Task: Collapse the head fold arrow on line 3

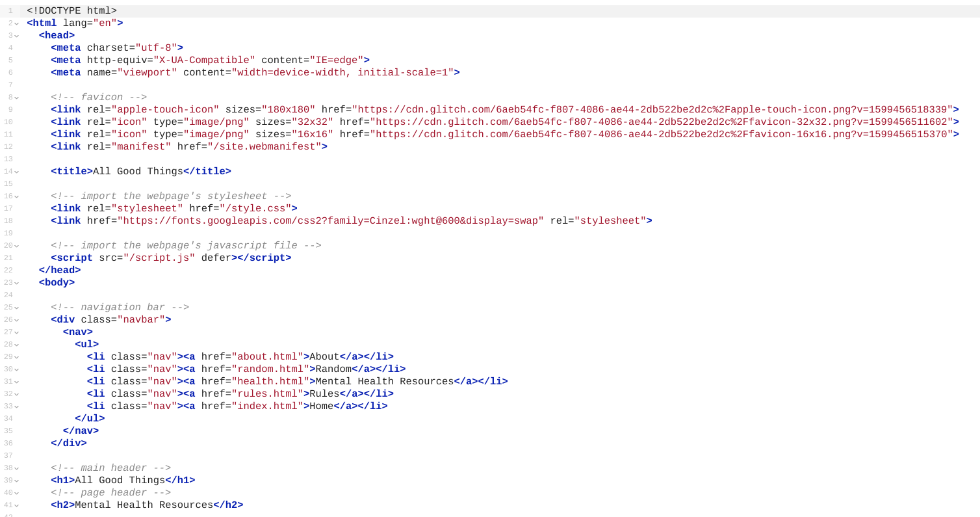Action: pyautogui.click(x=17, y=36)
